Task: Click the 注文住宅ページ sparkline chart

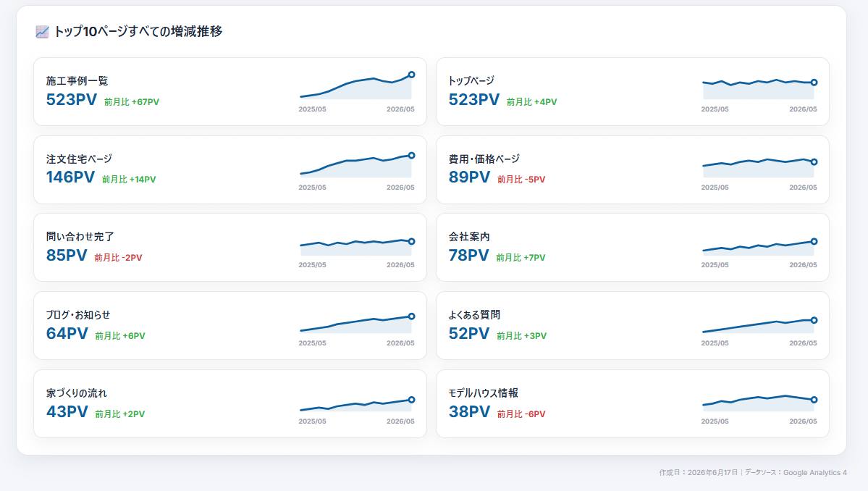Action: pos(356,165)
